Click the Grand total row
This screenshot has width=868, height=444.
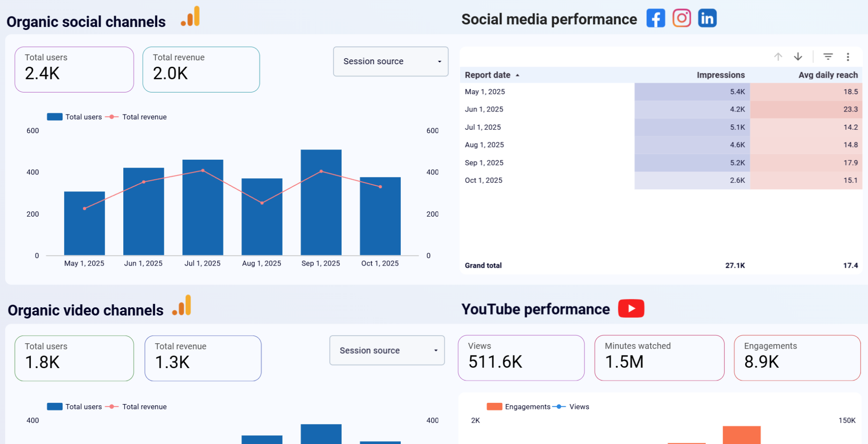[x=483, y=265]
